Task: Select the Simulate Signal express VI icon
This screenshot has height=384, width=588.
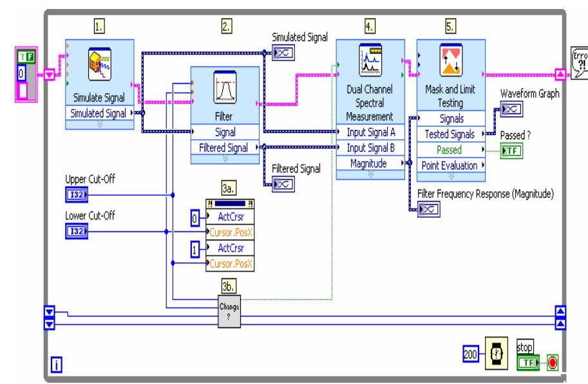Action: pos(99,63)
